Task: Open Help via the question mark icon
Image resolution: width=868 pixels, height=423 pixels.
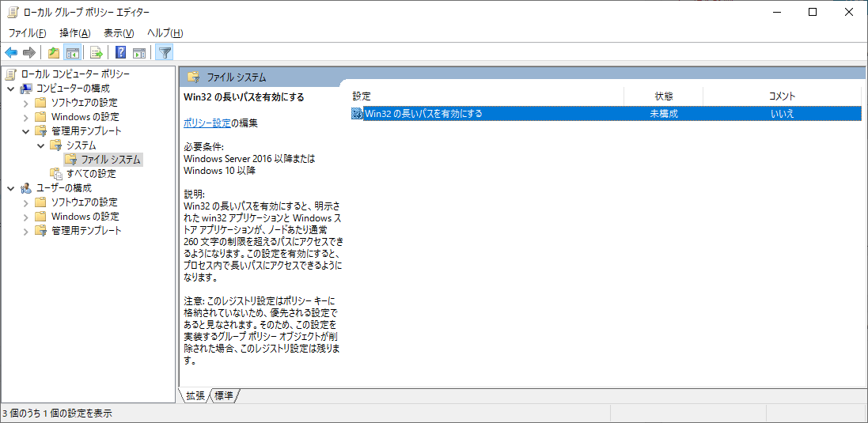Action: point(120,53)
